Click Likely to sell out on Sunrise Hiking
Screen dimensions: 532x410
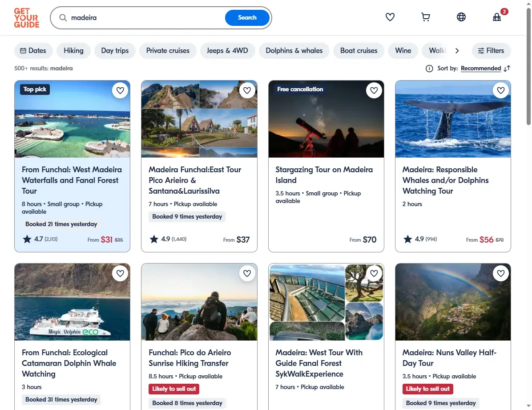pyautogui.click(x=174, y=389)
